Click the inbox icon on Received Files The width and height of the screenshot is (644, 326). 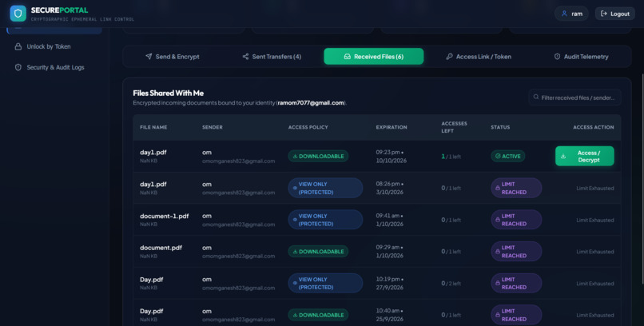(347, 57)
